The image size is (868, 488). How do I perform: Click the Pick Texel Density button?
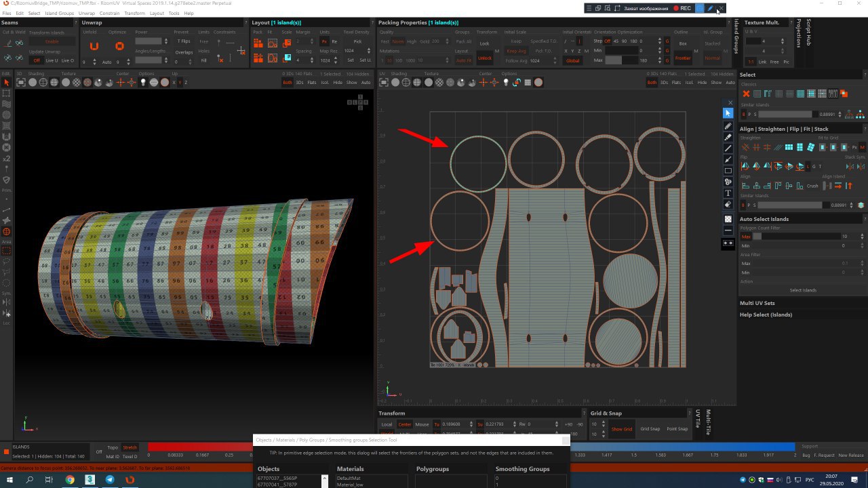pyautogui.click(x=357, y=41)
